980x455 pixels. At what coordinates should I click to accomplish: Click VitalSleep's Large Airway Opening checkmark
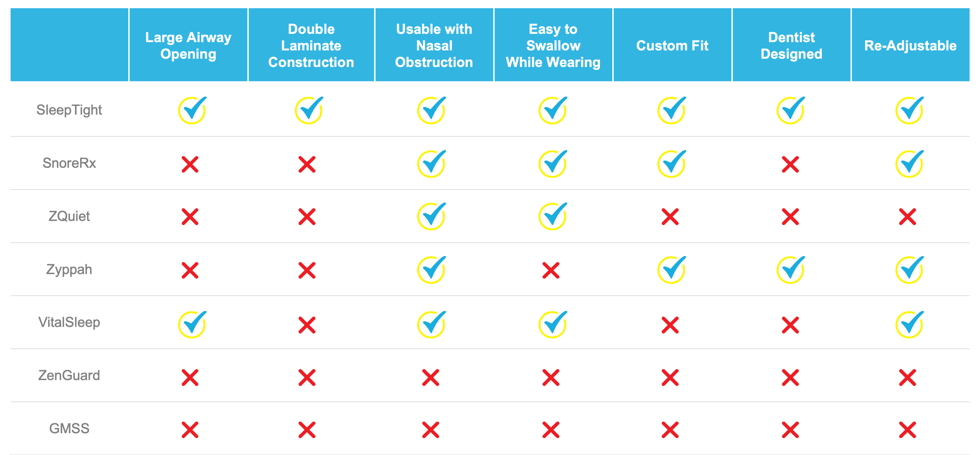click(x=192, y=324)
